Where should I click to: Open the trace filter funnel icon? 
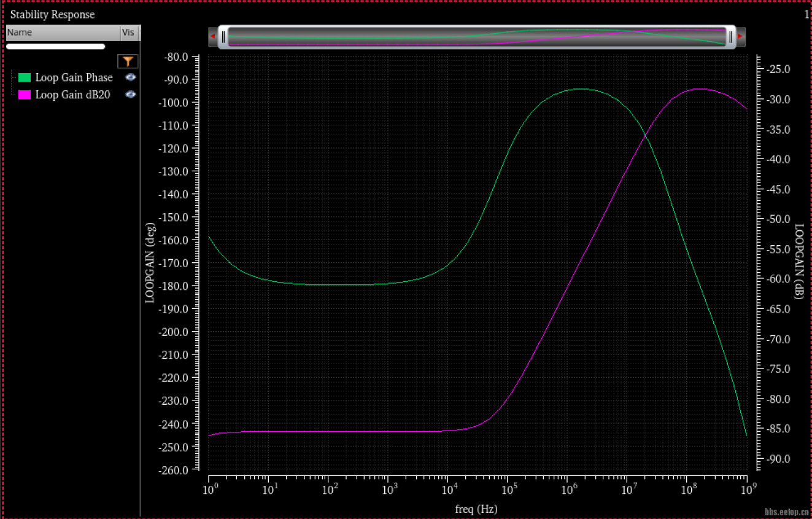128,61
